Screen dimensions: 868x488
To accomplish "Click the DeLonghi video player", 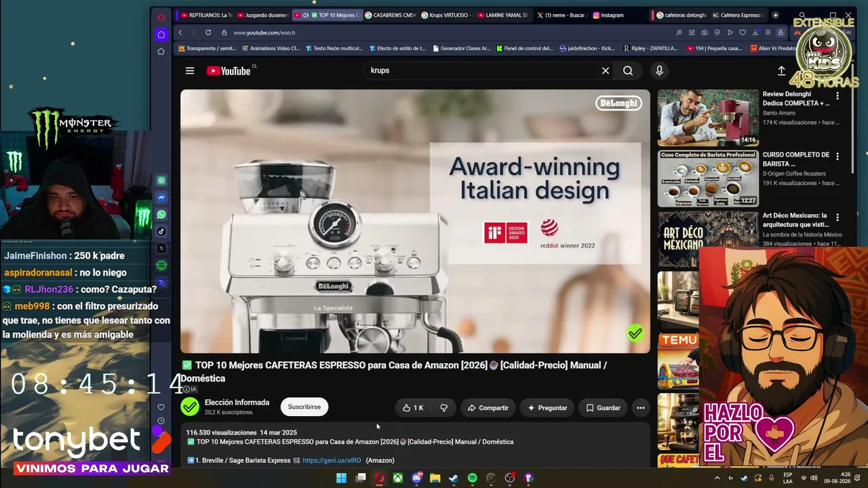I will pyautogui.click(x=415, y=221).
